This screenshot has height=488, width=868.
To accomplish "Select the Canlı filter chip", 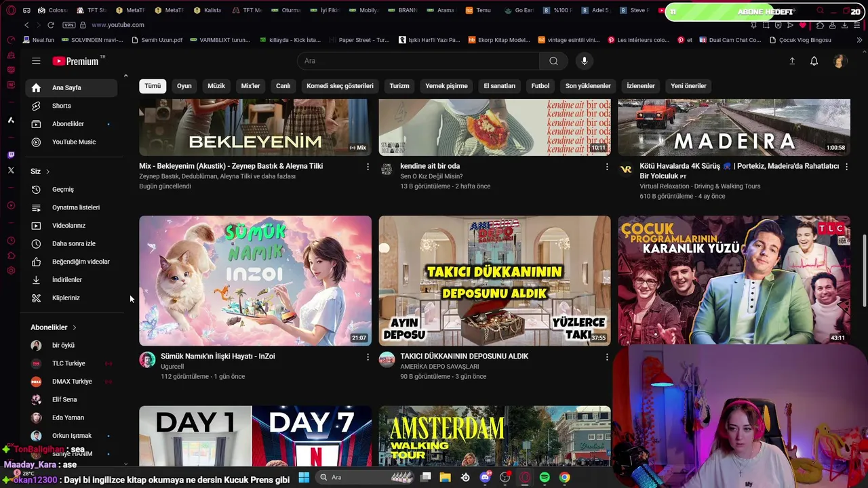I will click(283, 86).
